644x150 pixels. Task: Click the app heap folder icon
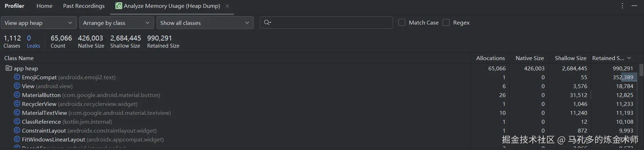(9, 68)
